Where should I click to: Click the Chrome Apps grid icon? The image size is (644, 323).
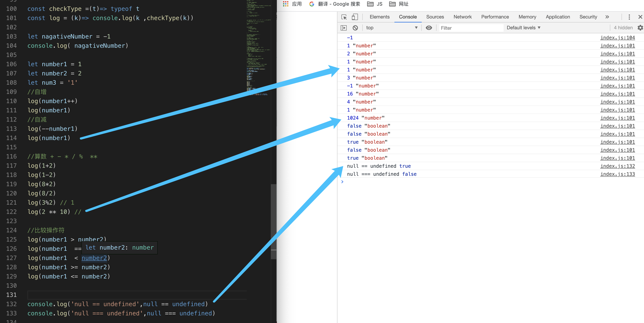[286, 4]
